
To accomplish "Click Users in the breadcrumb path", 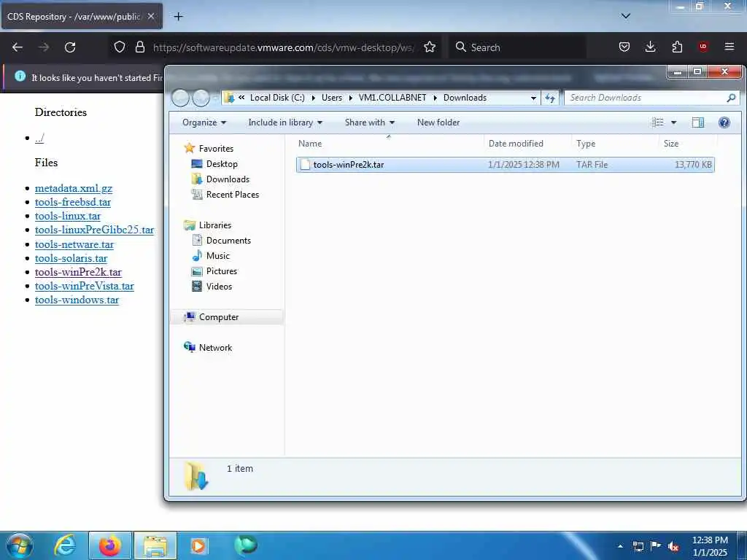I will (x=332, y=98).
